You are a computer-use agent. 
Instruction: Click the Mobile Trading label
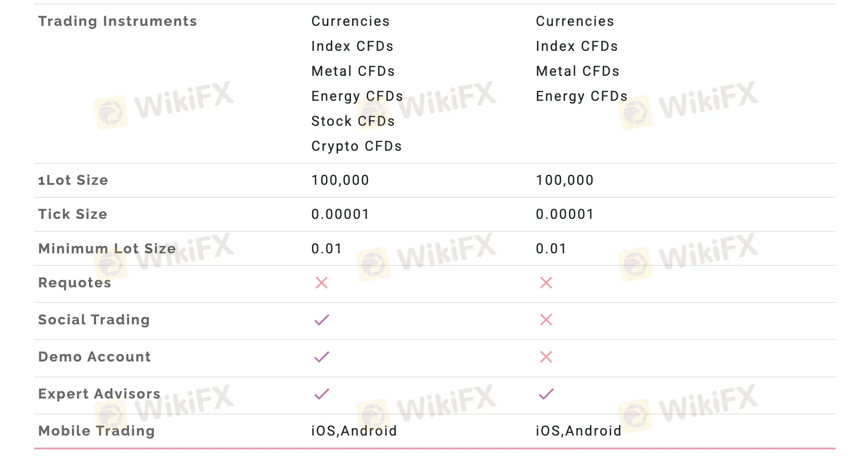[97, 431]
